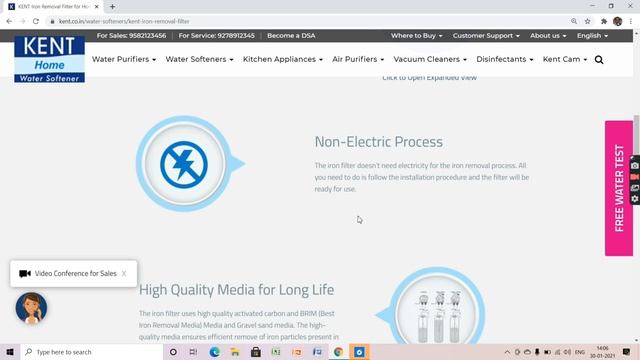The width and height of the screenshot is (640, 360).
Task: Open File Explorer from taskbar
Action: coord(235,352)
